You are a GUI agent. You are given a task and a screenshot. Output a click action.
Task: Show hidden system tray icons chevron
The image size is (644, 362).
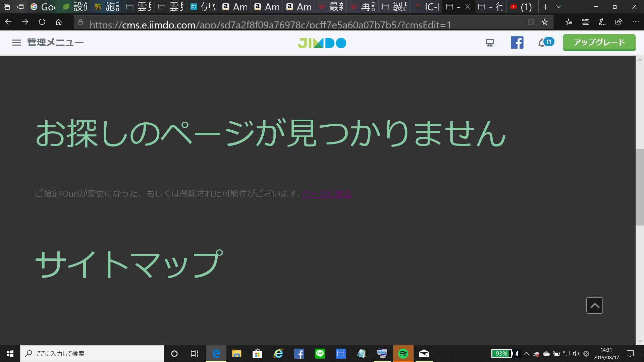526,354
